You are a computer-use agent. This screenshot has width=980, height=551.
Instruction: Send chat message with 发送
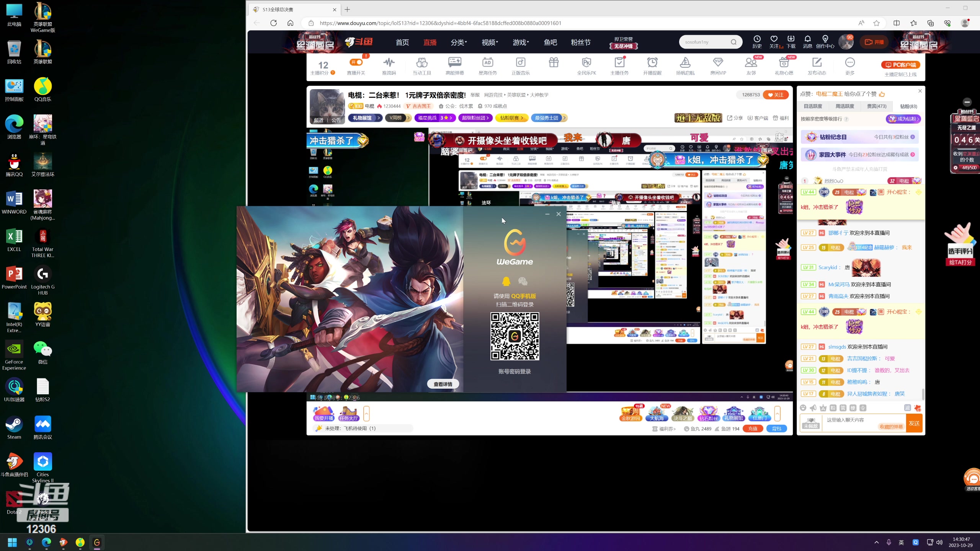pyautogui.click(x=914, y=423)
